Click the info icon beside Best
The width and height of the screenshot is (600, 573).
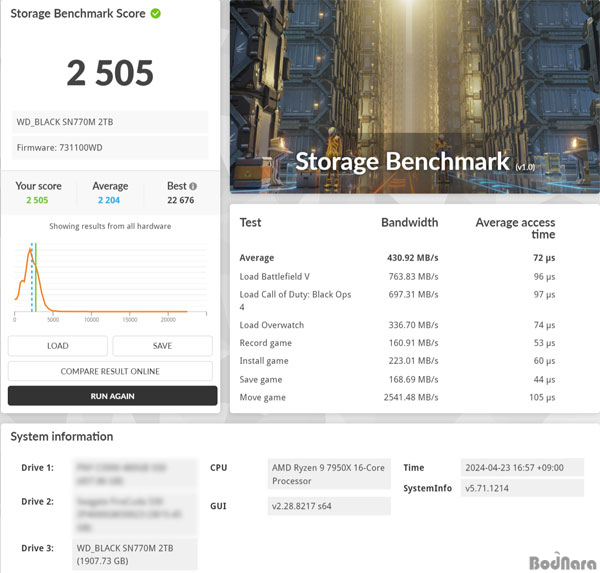(x=193, y=186)
